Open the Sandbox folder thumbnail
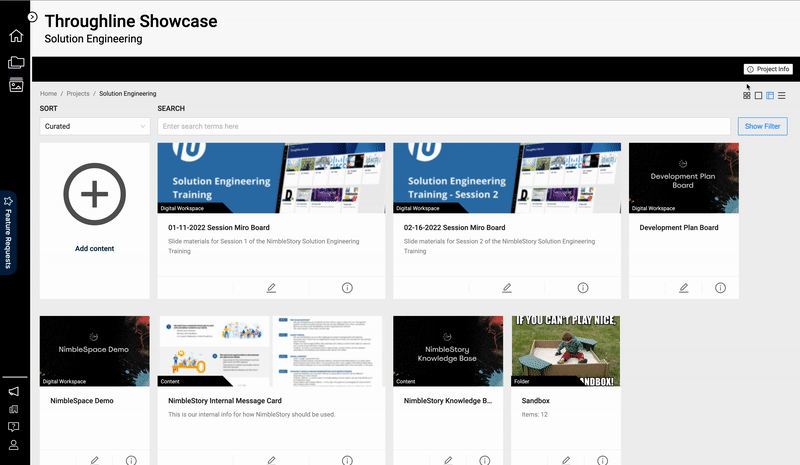The image size is (800, 465). click(565, 350)
